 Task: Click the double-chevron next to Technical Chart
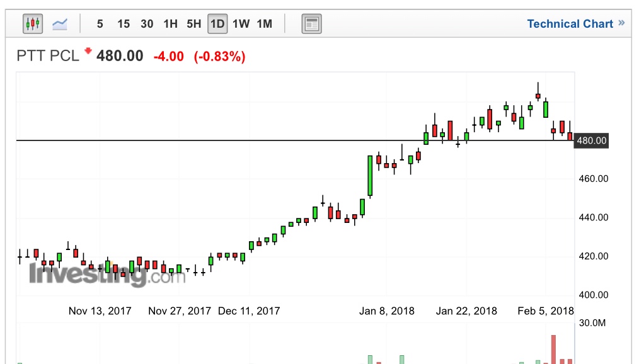point(621,23)
